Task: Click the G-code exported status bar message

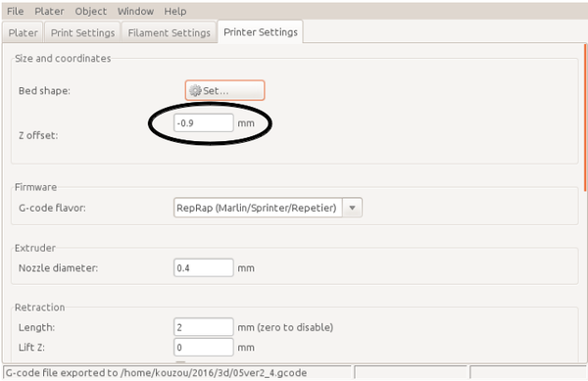Action: click(156, 373)
